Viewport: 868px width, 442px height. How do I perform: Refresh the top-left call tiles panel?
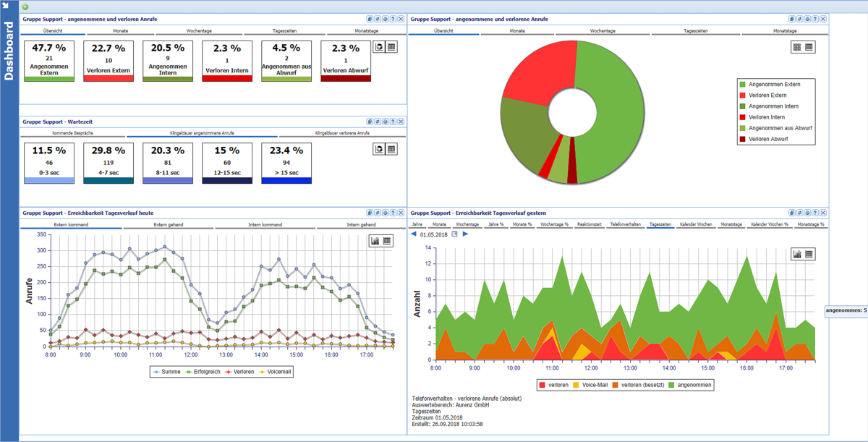click(378, 20)
